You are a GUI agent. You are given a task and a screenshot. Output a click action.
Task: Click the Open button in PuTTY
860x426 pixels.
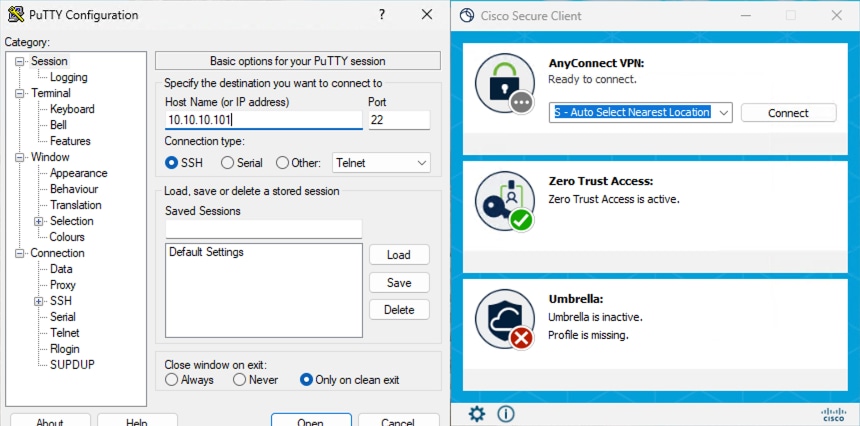coord(311,421)
